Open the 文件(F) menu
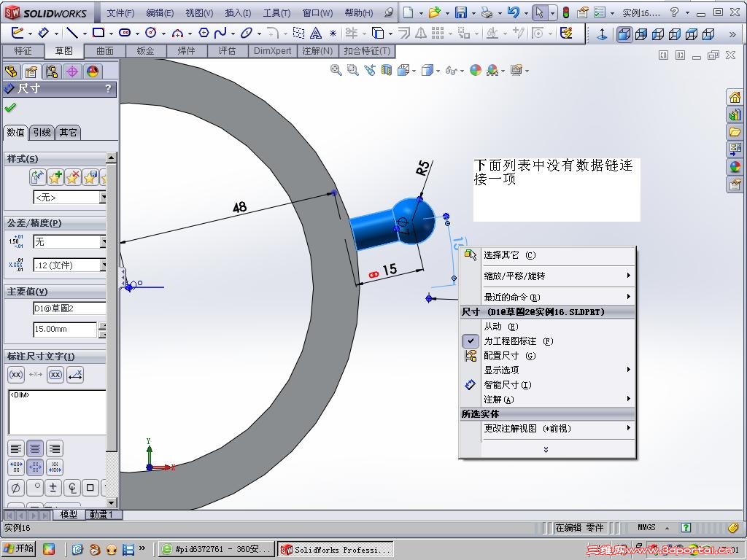 pos(120,13)
